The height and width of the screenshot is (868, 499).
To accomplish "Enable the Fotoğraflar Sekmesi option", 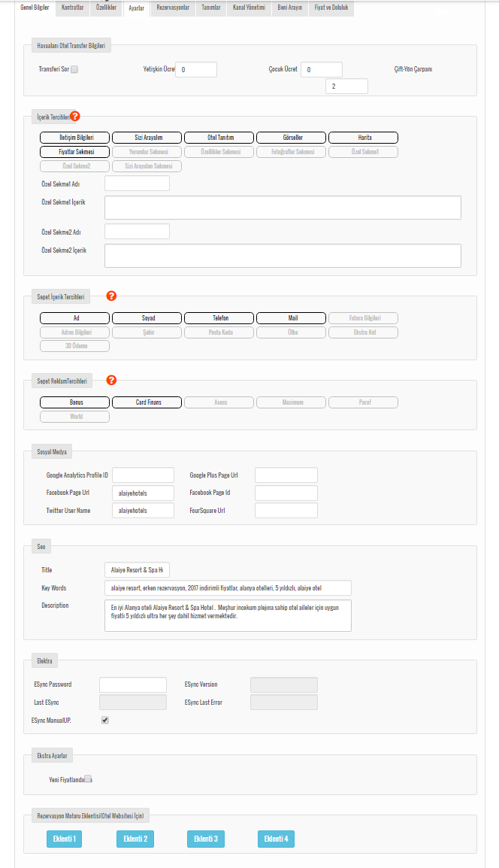I will [x=291, y=152].
